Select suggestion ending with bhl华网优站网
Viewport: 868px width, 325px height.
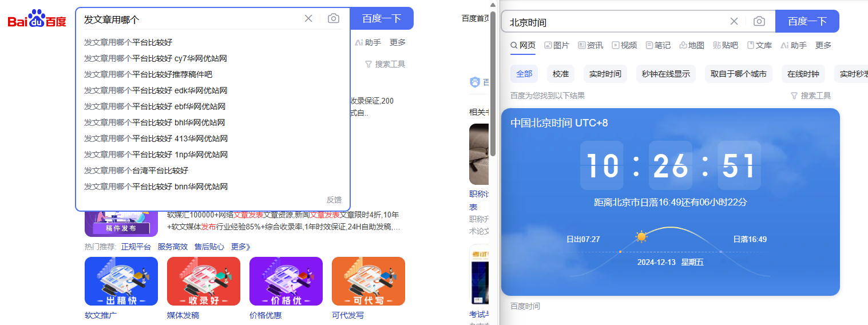[x=154, y=122]
